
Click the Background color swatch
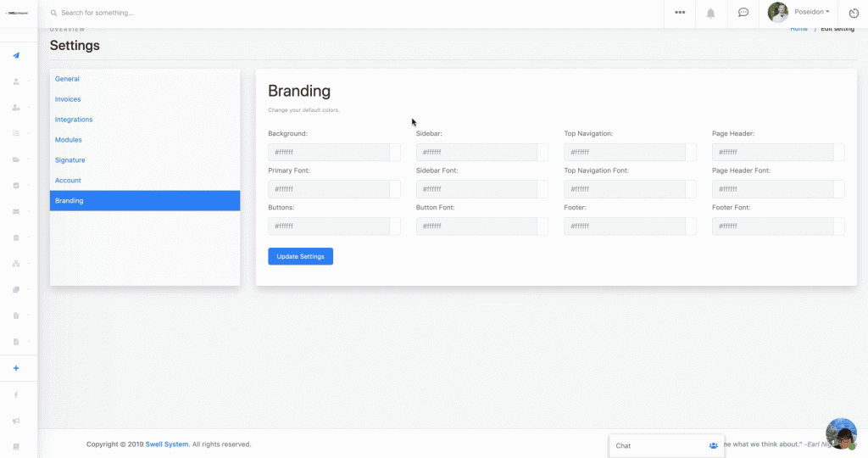click(395, 153)
